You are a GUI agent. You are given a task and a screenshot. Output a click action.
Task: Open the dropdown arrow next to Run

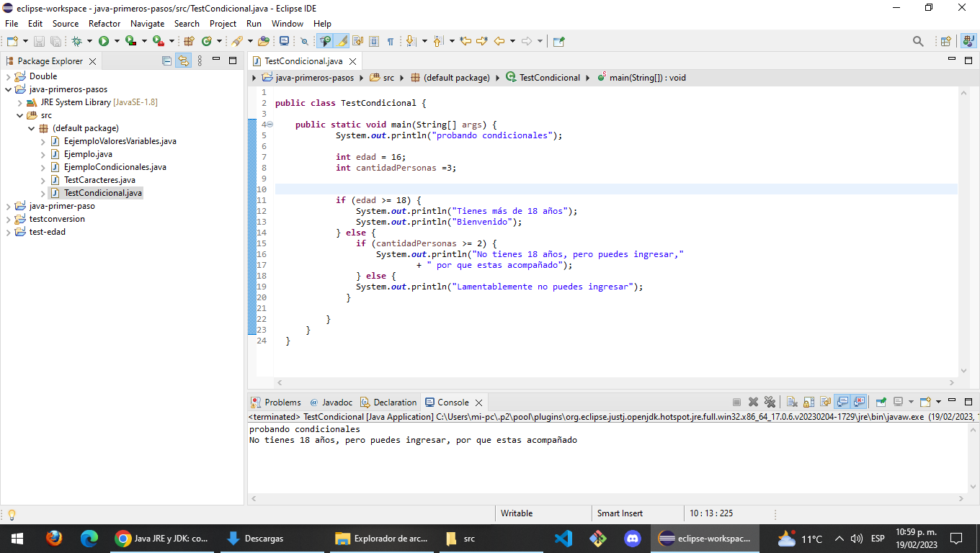tap(117, 42)
